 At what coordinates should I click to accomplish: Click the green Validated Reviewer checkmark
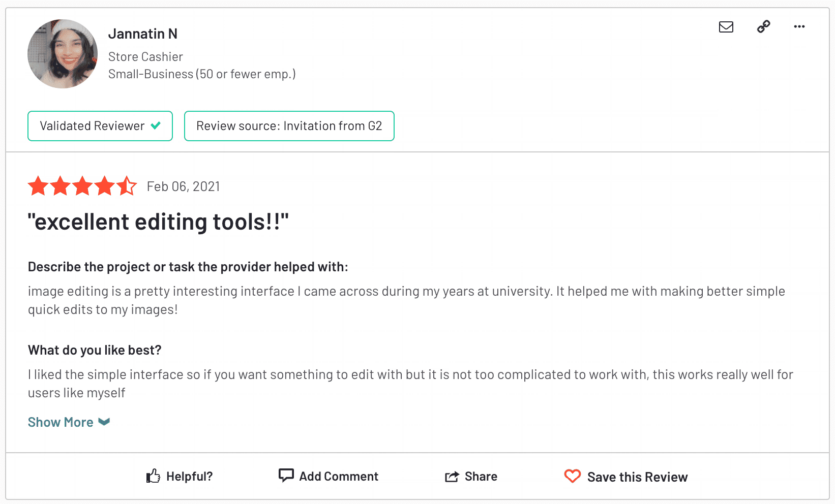click(x=156, y=125)
